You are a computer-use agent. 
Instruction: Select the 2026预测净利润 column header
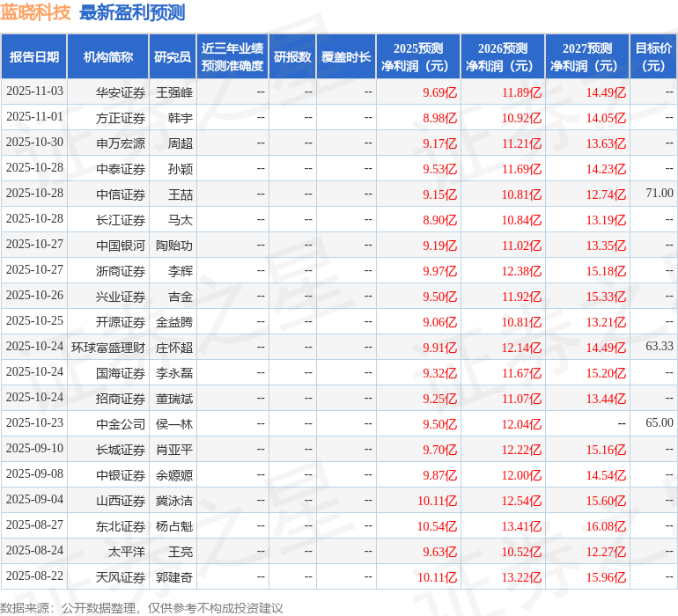point(503,57)
